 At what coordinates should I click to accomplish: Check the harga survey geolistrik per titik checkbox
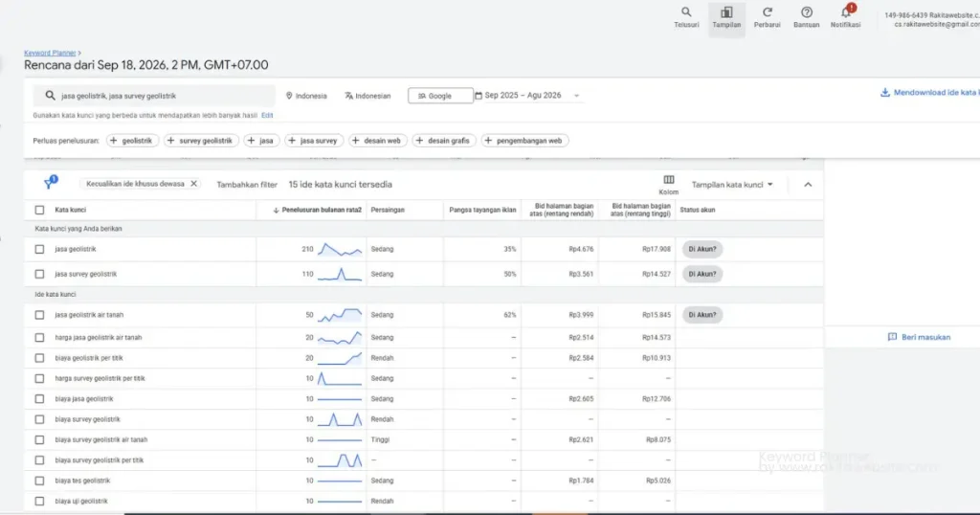pyautogui.click(x=39, y=379)
